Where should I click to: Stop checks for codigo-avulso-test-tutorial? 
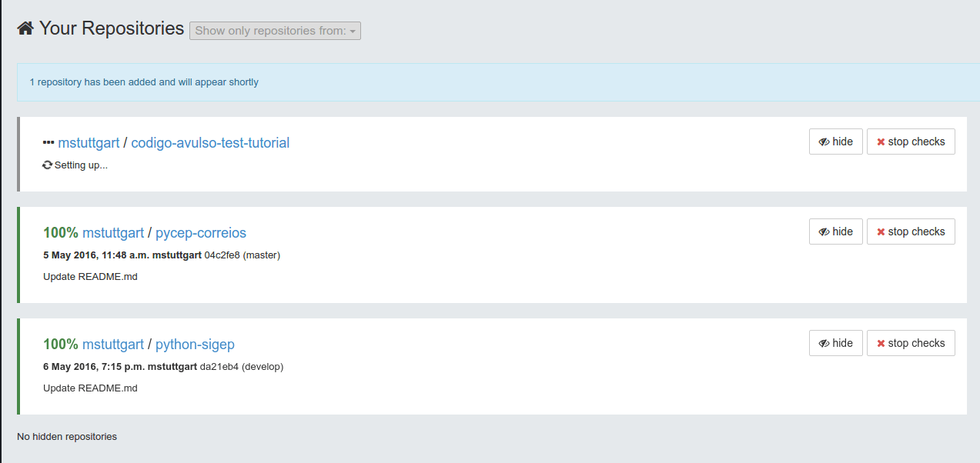(x=911, y=142)
